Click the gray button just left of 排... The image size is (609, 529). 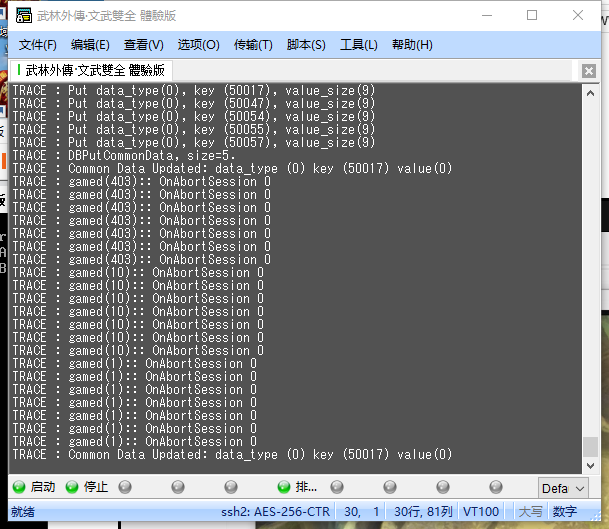(x=231, y=487)
